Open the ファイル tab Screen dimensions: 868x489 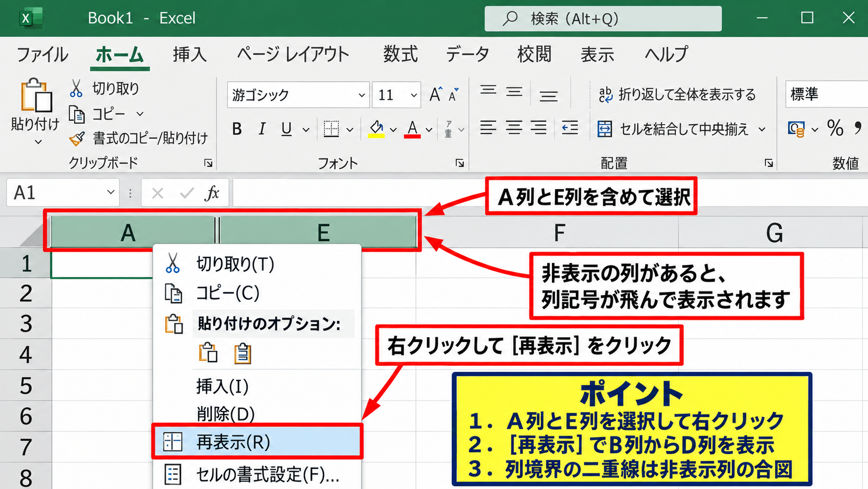(43, 54)
